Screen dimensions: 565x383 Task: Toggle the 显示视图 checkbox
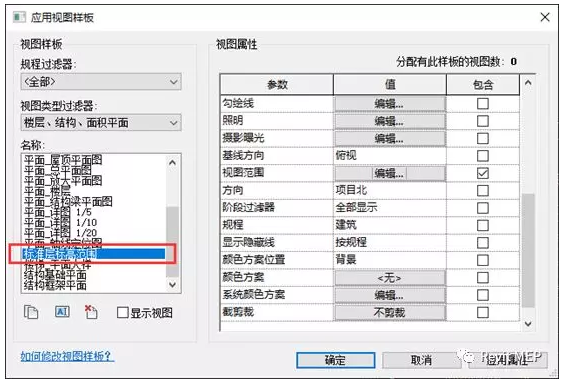(123, 312)
